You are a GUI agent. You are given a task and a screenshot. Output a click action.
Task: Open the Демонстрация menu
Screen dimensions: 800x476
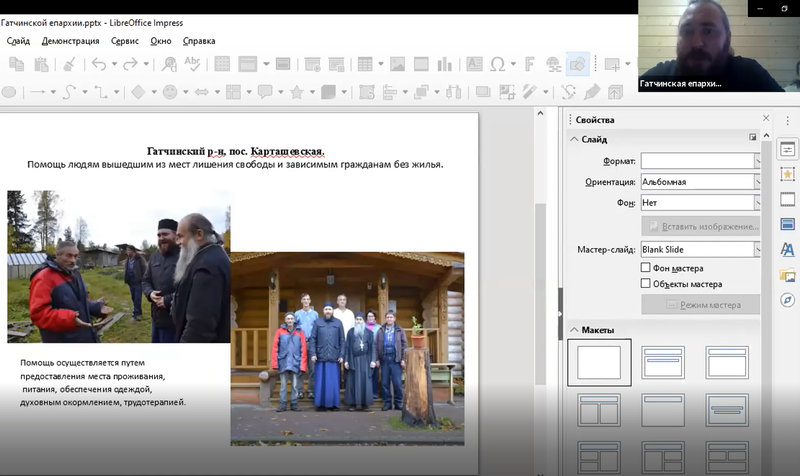pyautogui.click(x=70, y=41)
